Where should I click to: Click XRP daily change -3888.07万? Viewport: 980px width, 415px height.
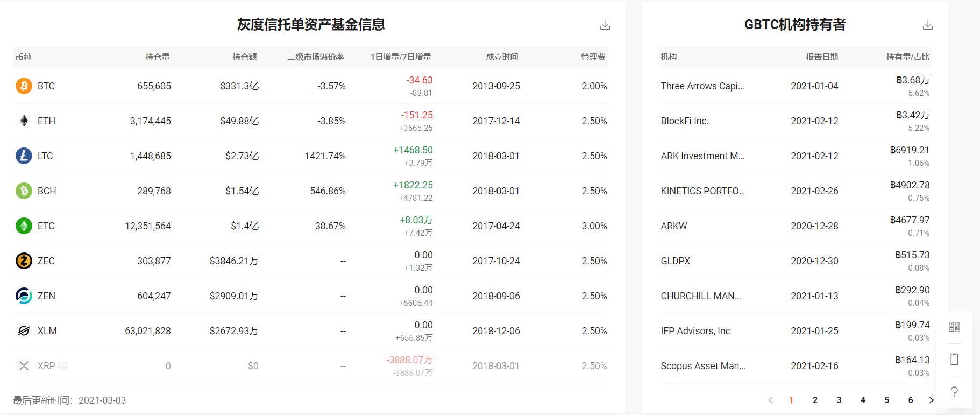[409, 360]
